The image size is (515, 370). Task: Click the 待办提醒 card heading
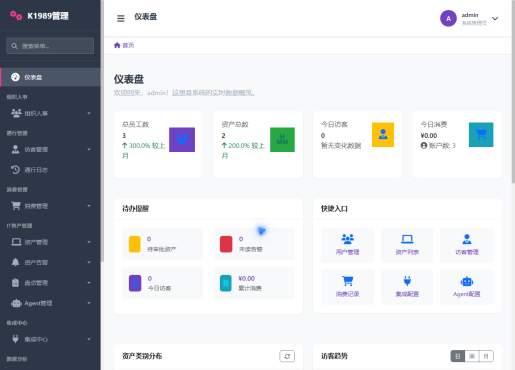(135, 209)
